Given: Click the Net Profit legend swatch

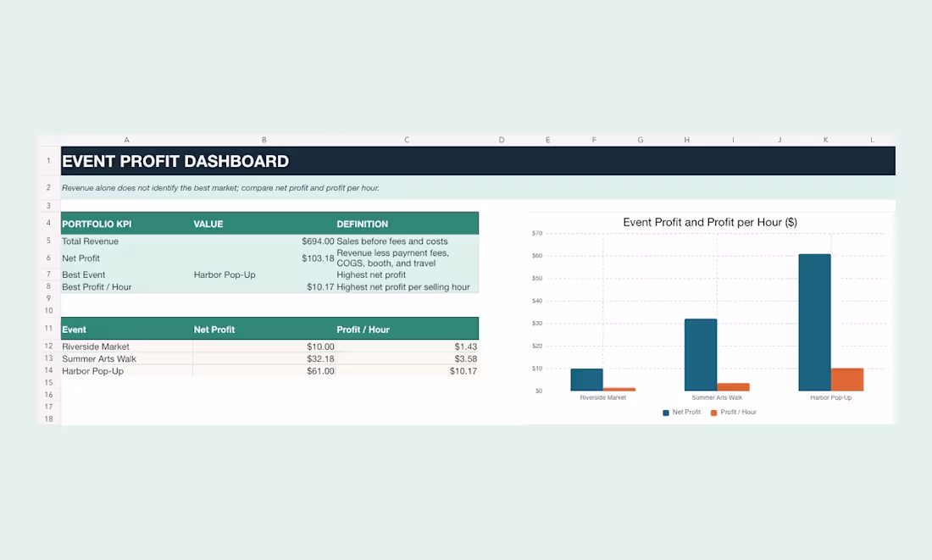Looking at the screenshot, I should pyautogui.click(x=666, y=413).
